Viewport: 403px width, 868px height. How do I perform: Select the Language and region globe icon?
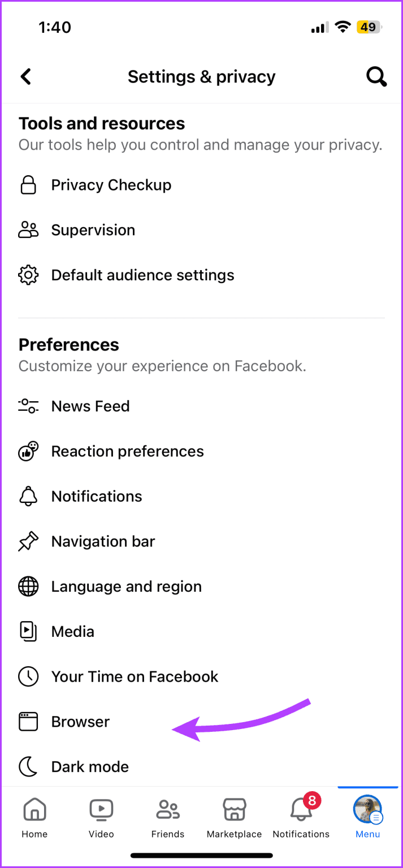pos(28,587)
